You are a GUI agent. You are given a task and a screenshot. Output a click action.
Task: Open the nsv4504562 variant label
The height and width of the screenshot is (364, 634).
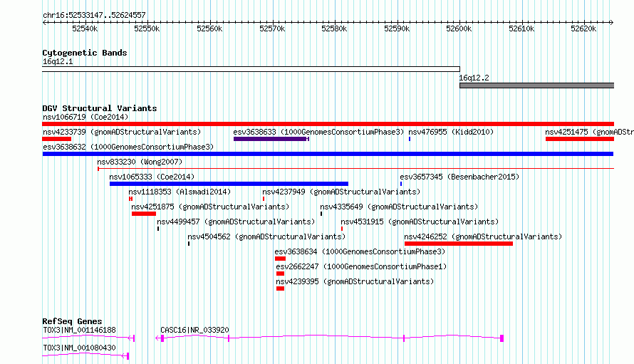click(x=266, y=236)
